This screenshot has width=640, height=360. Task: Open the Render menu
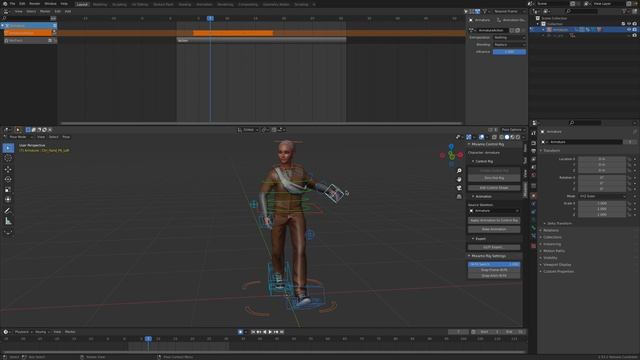click(x=35, y=4)
